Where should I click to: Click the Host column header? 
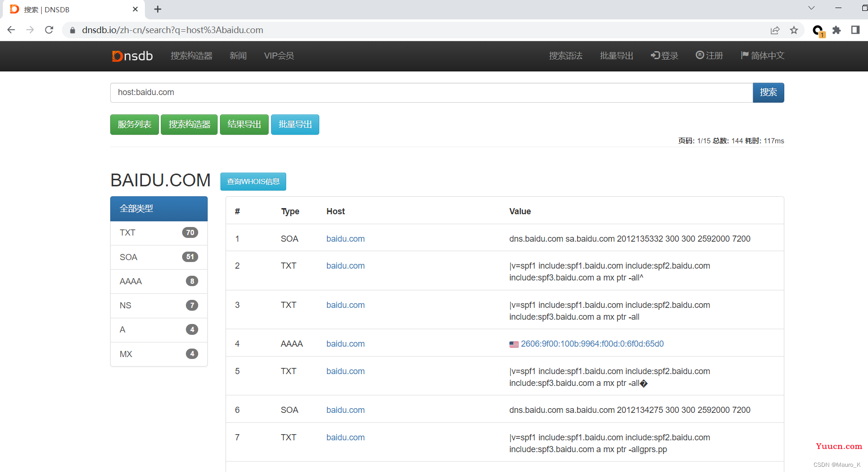335,211
